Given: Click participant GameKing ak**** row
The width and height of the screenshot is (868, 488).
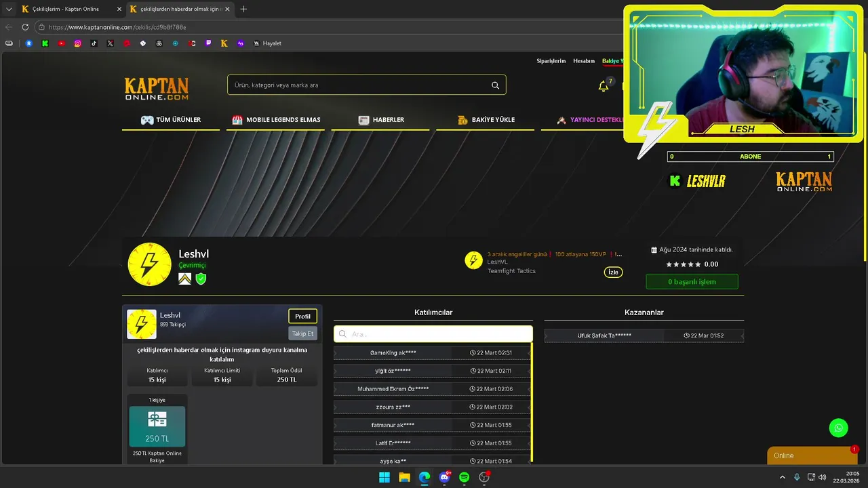Looking at the screenshot, I should pyautogui.click(x=433, y=352).
